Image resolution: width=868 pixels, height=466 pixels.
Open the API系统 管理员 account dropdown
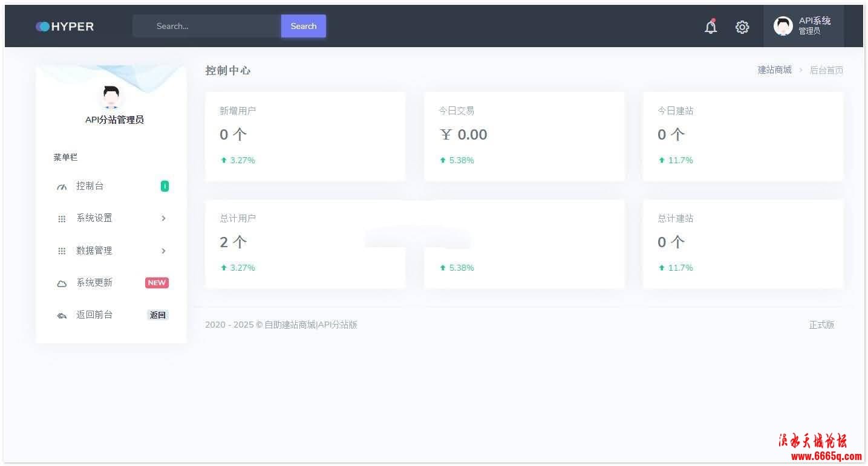pyautogui.click(x=803, y=26)
